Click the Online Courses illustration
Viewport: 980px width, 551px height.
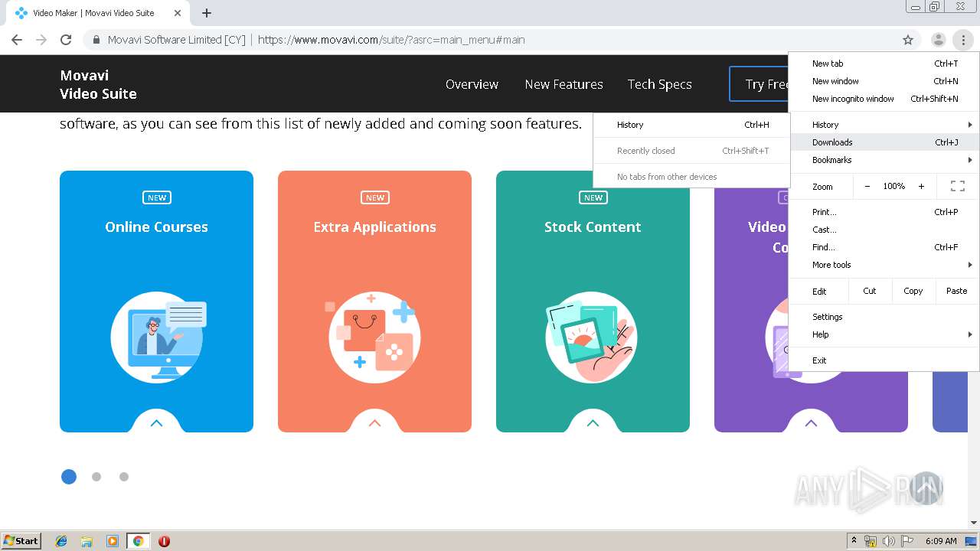click(157, 337)
